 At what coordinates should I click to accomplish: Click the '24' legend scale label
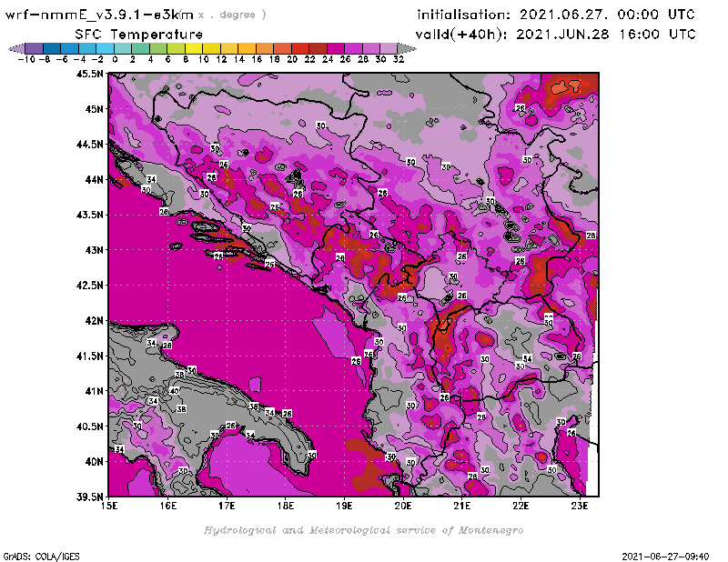tap(328, 59)
